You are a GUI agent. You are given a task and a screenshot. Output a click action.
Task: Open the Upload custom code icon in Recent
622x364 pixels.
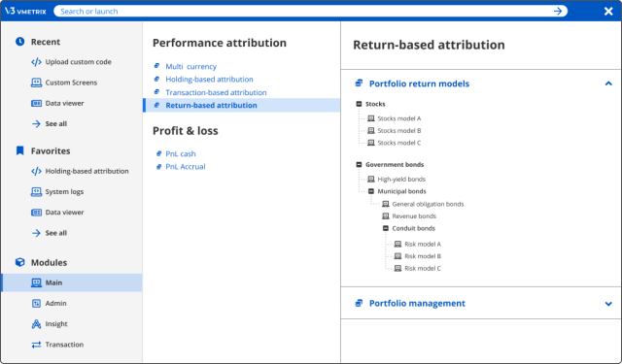36,62
